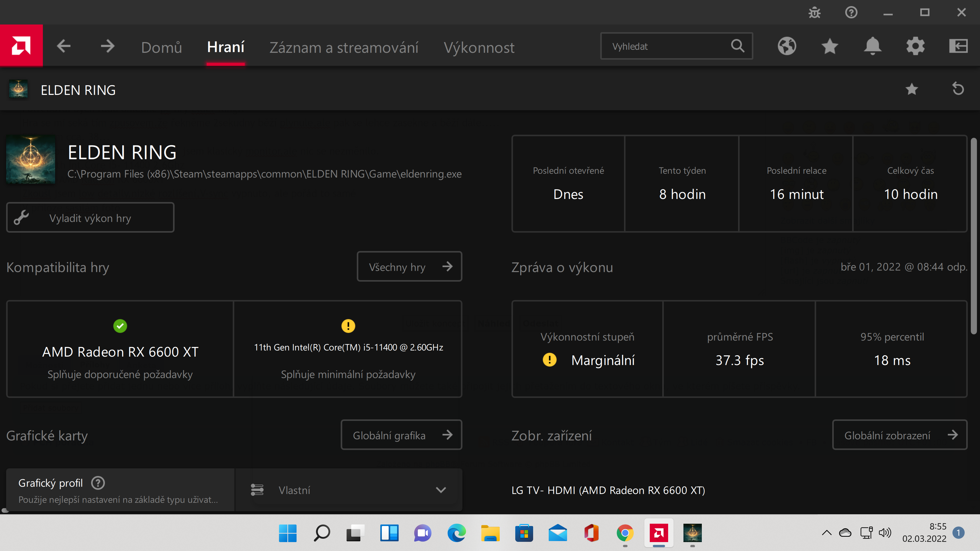Show help for Grafický profil
This screenshot has width=980, height=551.
[x=98, y=483]
